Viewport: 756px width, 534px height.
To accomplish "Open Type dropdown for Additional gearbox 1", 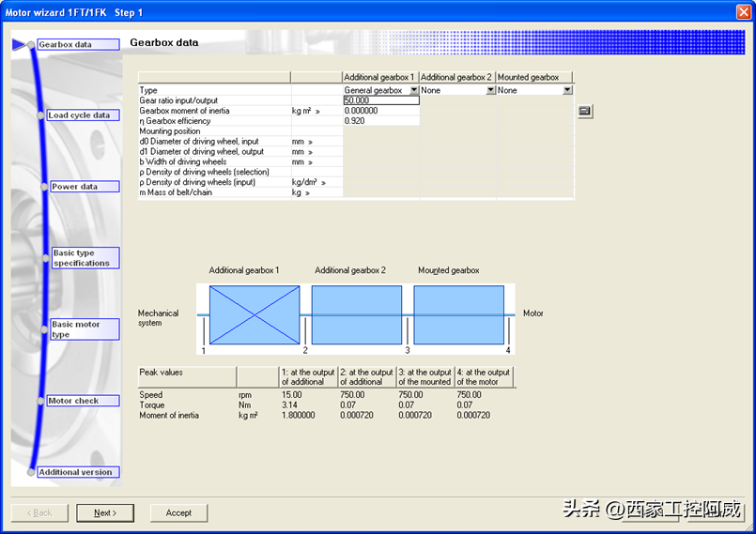I will click(413, 90).
